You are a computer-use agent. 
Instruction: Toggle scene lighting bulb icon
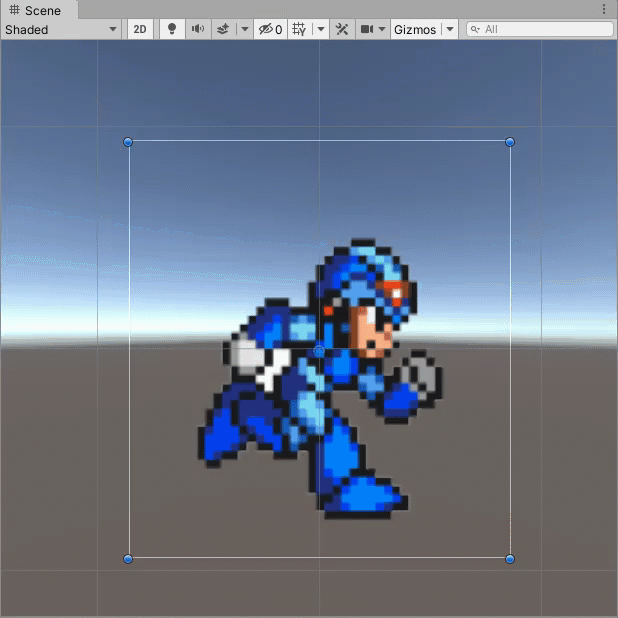point(172,30)
